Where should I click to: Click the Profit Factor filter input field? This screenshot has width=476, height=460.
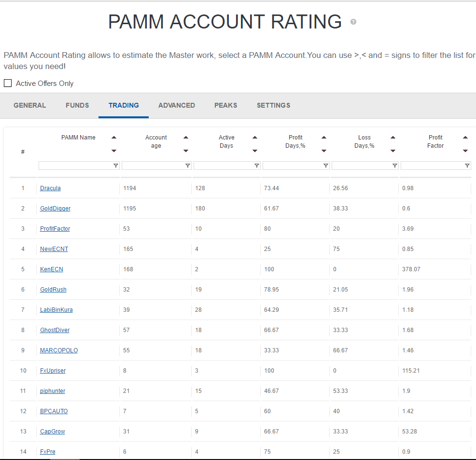(432, 166)
